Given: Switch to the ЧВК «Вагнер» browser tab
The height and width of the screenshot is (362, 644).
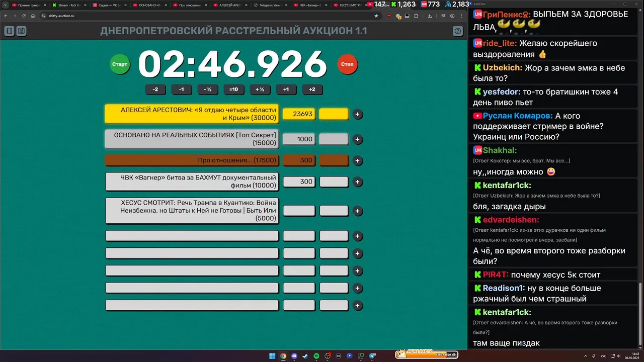Looking at the screenshot, I should pyautogui.click(x=310, y=5).
